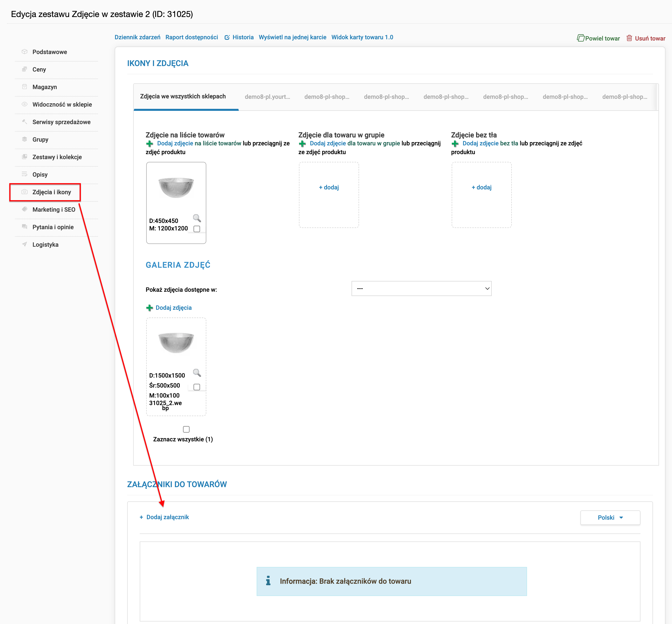Open the Magazyn section
The width and height of the screenshot is (672, 624).
tap(45, 87)
